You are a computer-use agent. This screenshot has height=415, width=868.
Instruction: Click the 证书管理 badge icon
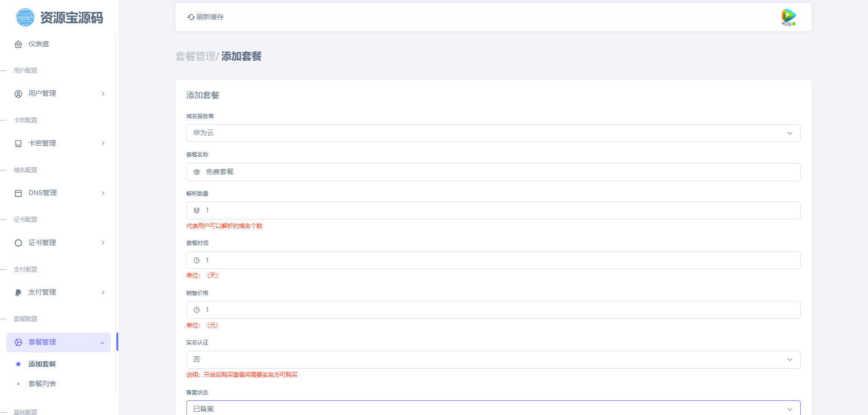18,243
